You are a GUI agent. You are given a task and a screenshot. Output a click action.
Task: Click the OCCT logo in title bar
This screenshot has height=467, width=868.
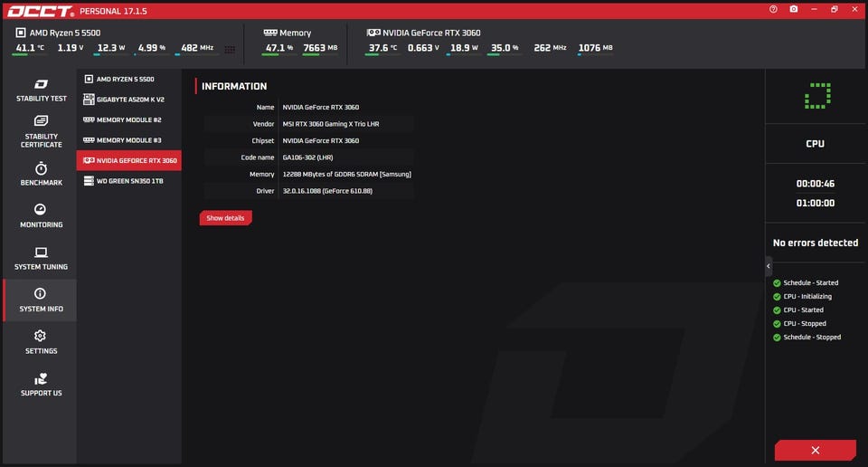[40, 11]
